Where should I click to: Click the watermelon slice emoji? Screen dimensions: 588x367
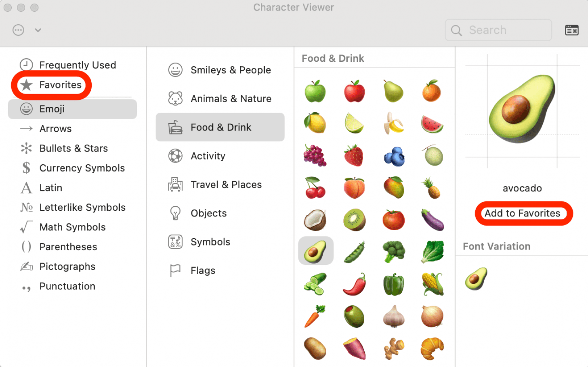click(x=432, y=124)
